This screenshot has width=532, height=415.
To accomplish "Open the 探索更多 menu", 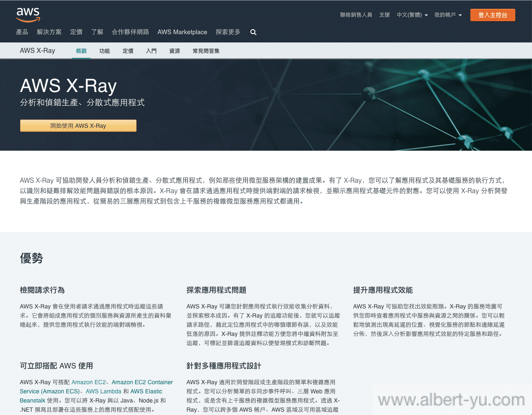I will click(x=228, y=32).
